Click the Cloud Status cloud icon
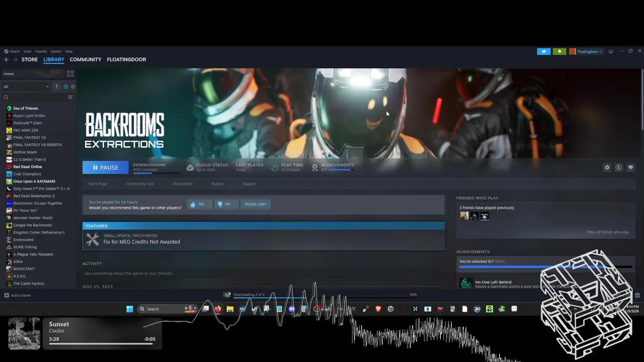 190,167
